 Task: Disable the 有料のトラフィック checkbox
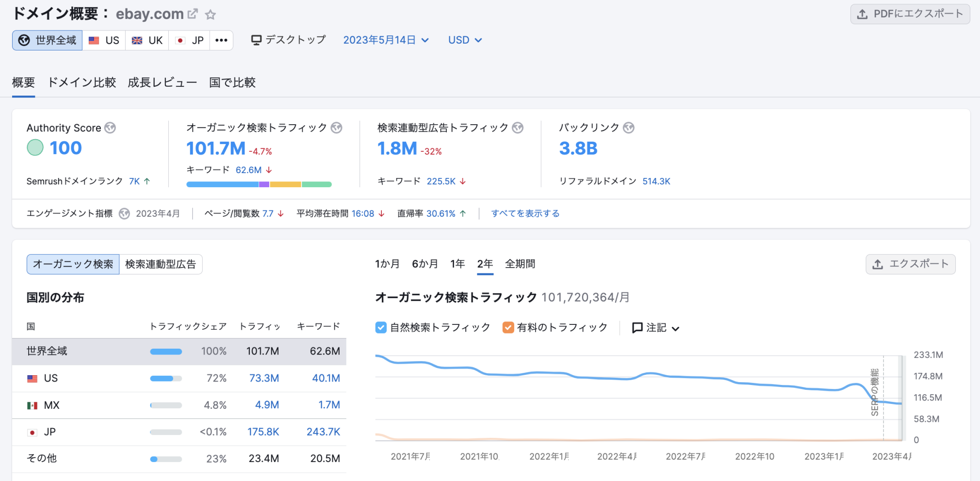[508, 327]
